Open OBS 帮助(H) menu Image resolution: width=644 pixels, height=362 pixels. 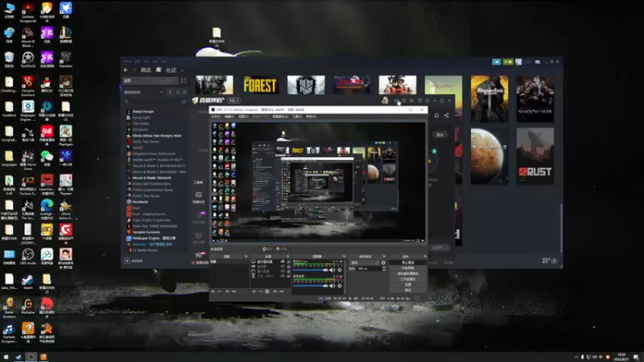(x=312, y=117)
